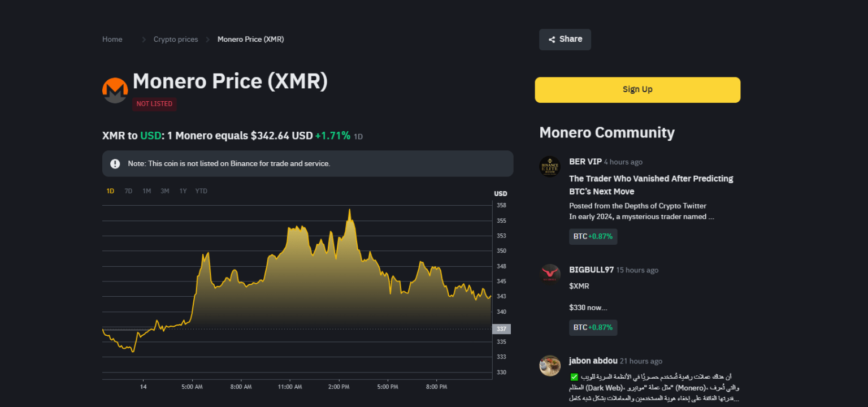Screen dimensions: 868x407
Task: Click the USD label above the price axis
Action: (501, 193)
